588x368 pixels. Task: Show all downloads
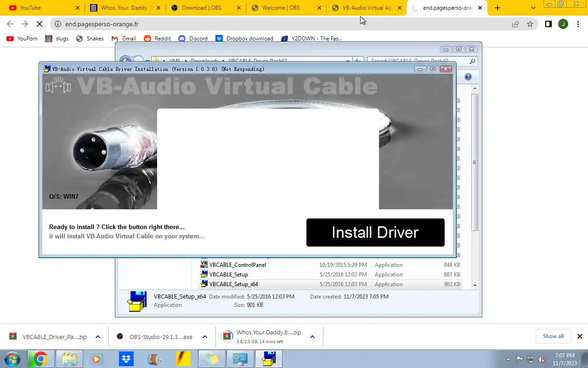pyautogui.click(x=553, y=336)
